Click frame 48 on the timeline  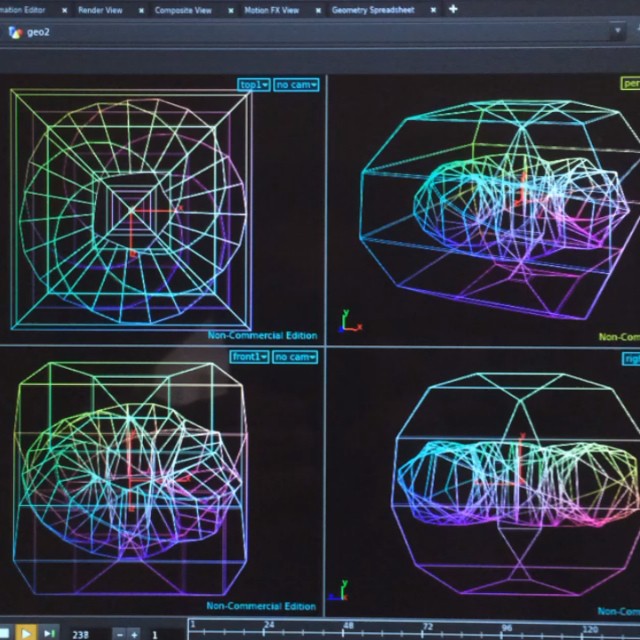pyautogui.click(x=348, y=630)
